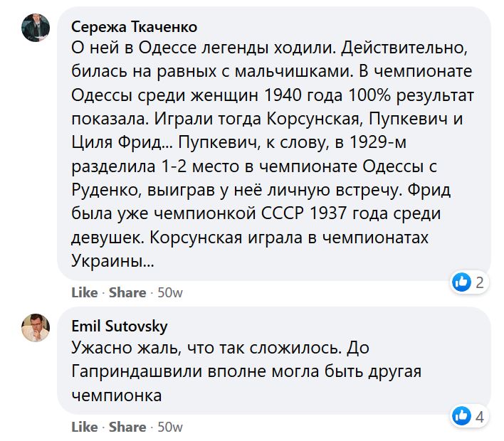Share Сережа Ткаченко's comment
Screen dimensions: 504x441
point(127,292)
